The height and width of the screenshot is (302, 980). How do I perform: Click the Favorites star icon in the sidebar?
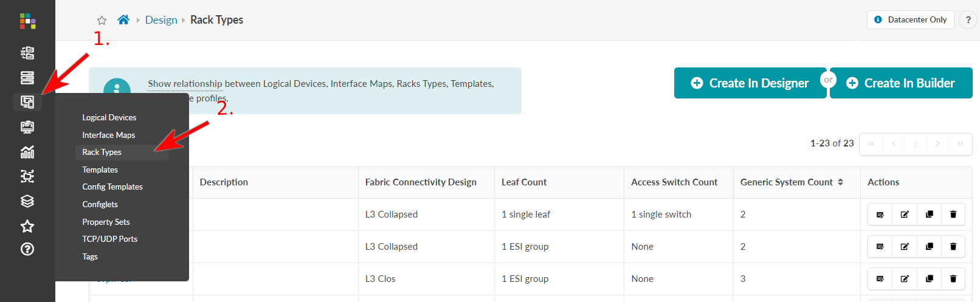click(27, 226)
